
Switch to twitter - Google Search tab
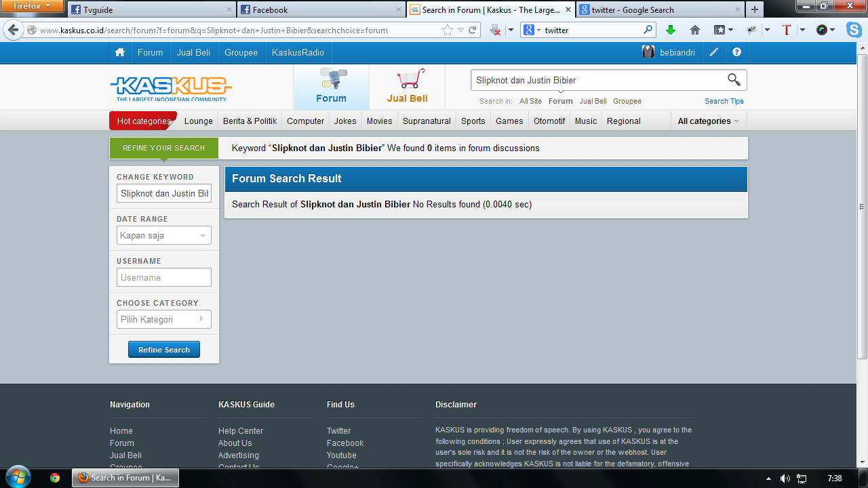pos(660,9)
